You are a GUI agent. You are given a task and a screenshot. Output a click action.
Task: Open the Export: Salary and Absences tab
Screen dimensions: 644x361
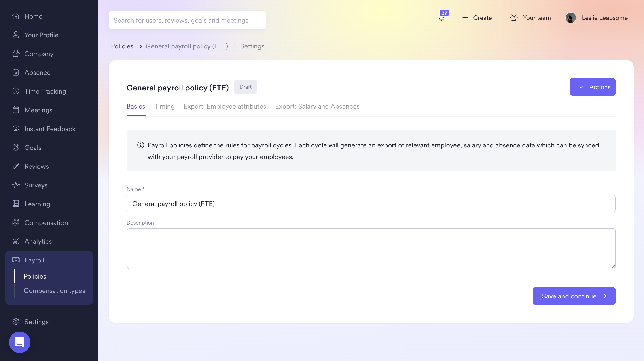coord(317,106)
